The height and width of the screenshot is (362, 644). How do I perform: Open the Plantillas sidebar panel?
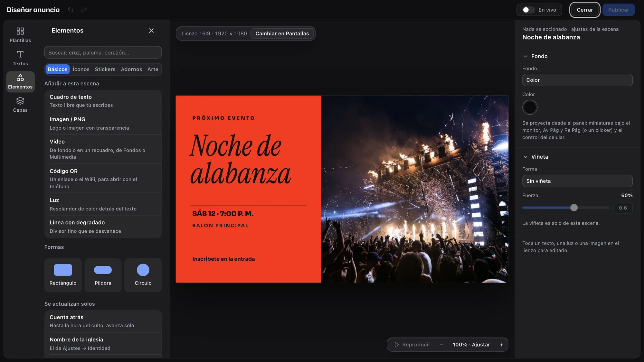(20, 35)
